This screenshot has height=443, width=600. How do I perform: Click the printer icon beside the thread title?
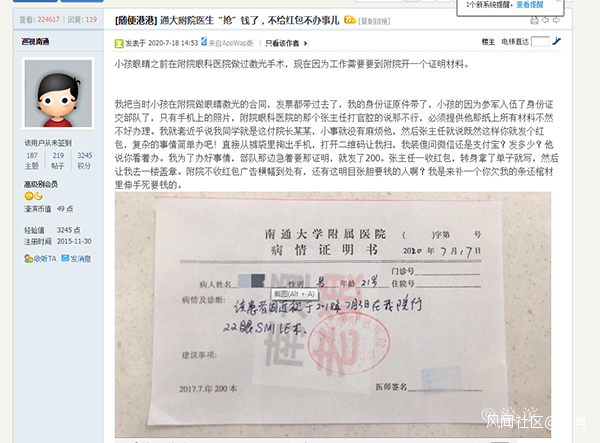click(534, 20)
